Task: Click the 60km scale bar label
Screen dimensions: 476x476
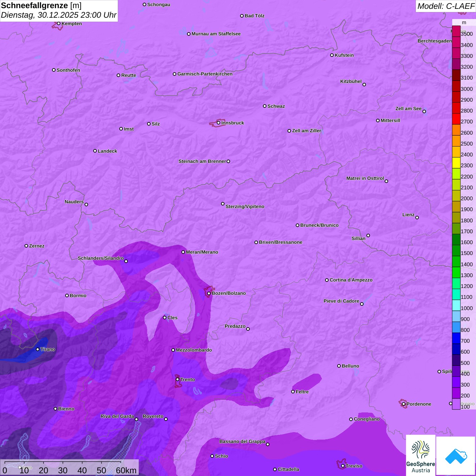Action: pyautogui.click(x=126, y=470)
